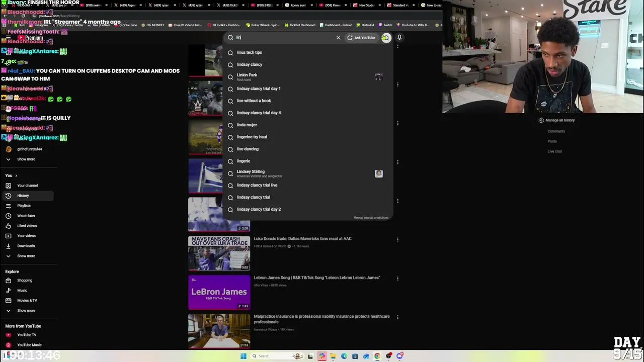Open options menu for Malpractice insurance video
Screen dimensions: 644x362
397,317
